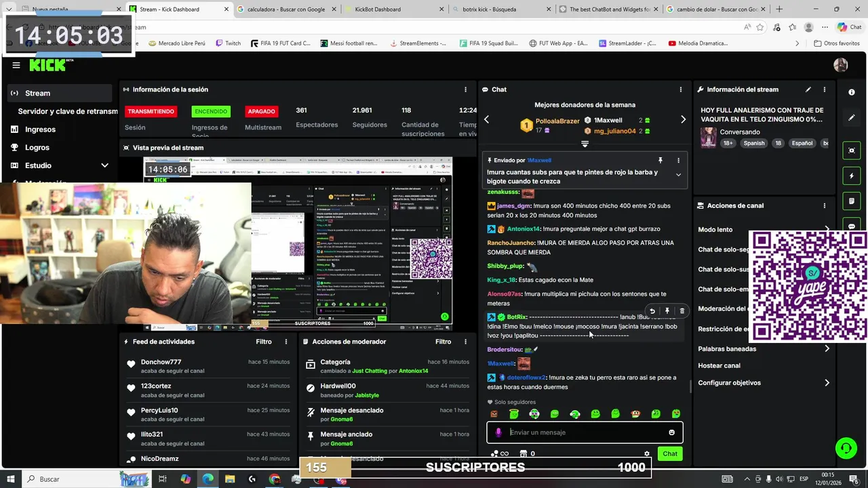Viewport: 868px width, 488px height.
Task: Expand Palabras baneadas option
Action: point(827,348)
